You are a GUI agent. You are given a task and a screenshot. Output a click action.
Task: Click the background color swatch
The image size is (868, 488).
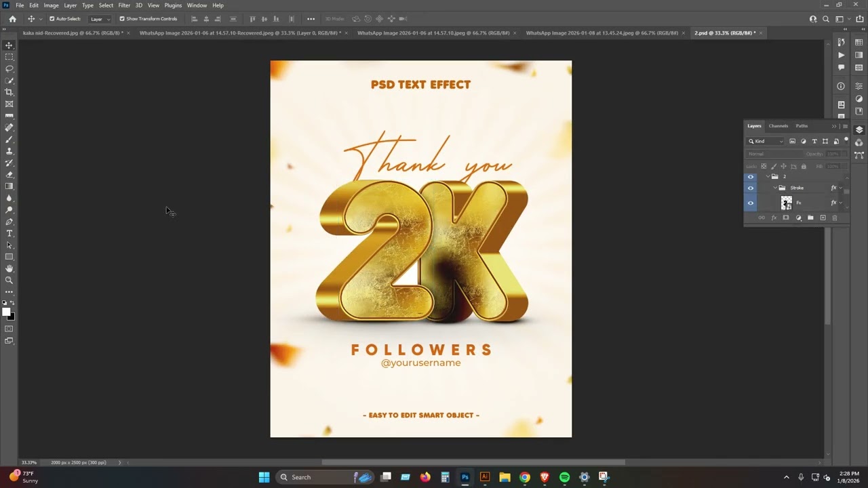pyautogui.click(x=12, y=317)
